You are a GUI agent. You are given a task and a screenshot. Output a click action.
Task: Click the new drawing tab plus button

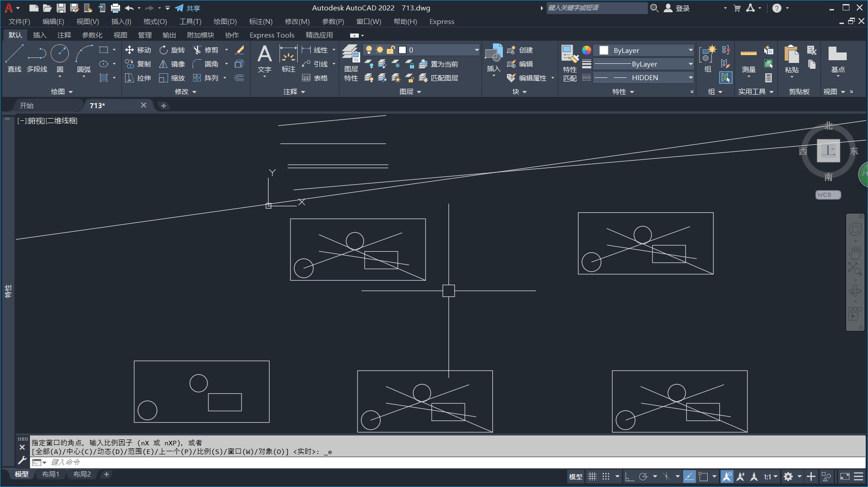[x=164, y=105]
